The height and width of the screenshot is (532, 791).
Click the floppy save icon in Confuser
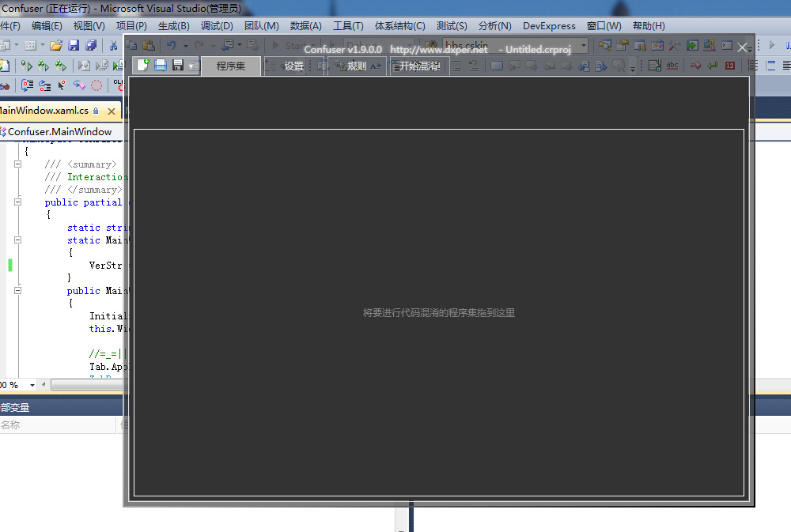click(177, 65)
